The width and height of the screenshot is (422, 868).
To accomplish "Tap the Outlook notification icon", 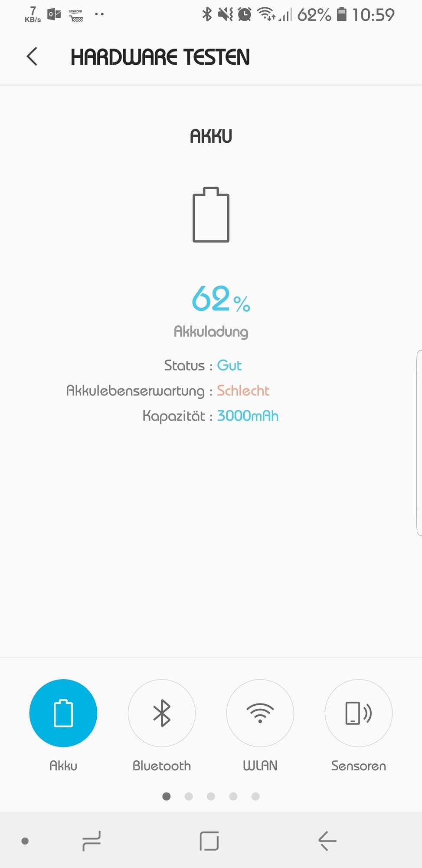I will tap(54, 14).
